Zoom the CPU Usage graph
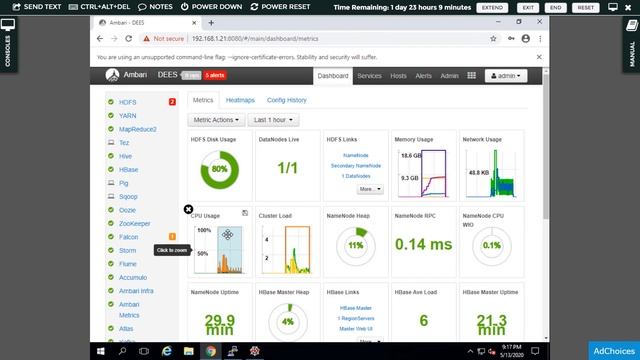Screen dimensions: 640x360 pyautogui.click(x=219, y=249)
